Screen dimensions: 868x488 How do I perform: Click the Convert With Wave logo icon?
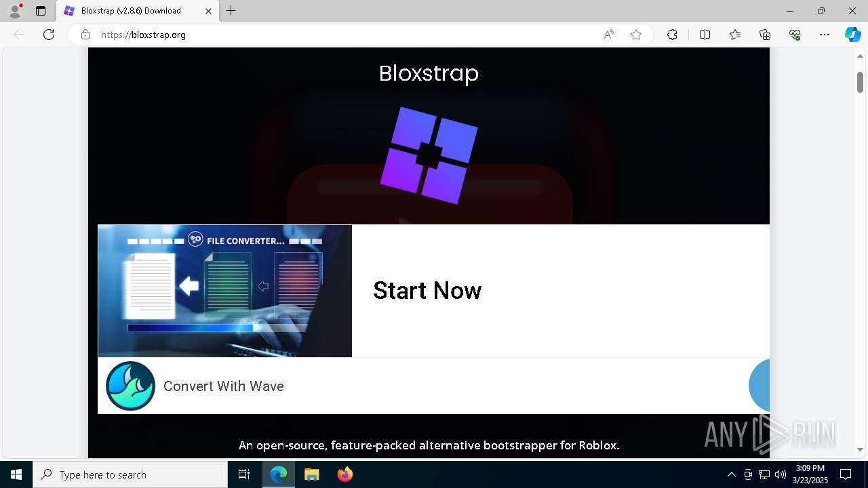pyautogui.click(x=130, y=386)
